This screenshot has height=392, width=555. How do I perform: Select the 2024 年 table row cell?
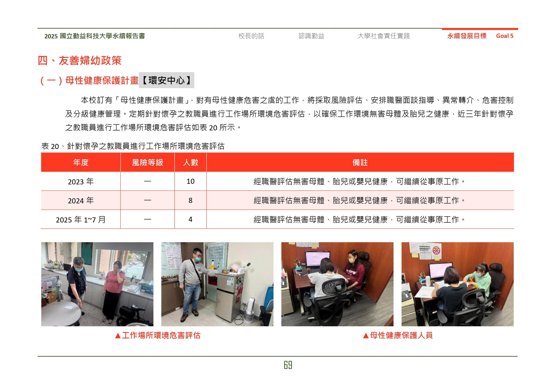click(81, 201)
